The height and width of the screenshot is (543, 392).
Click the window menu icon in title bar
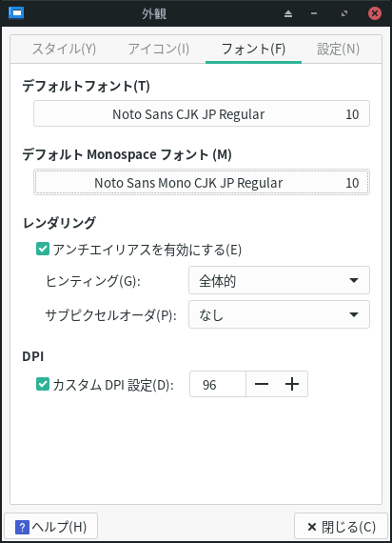tap(16, 13)
